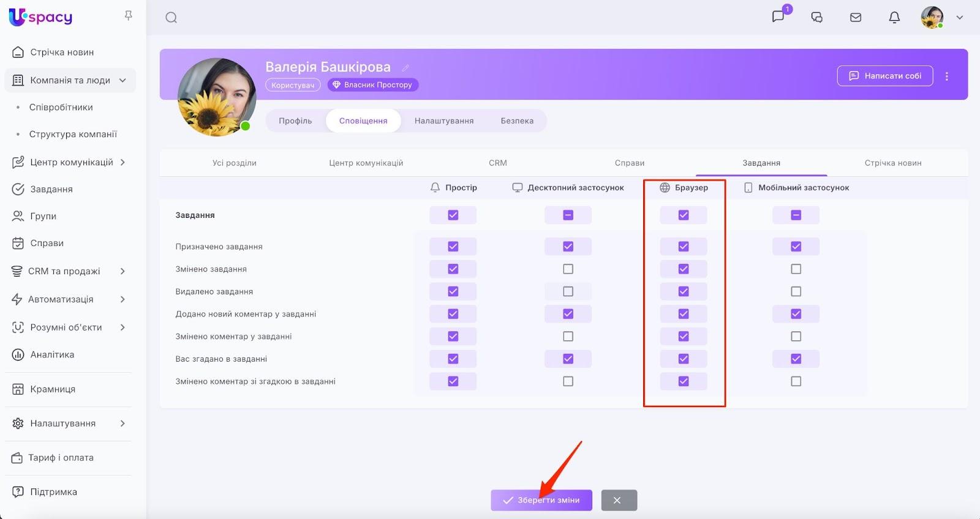
Task: Click the Groups people icon
Action: [18, 216]
